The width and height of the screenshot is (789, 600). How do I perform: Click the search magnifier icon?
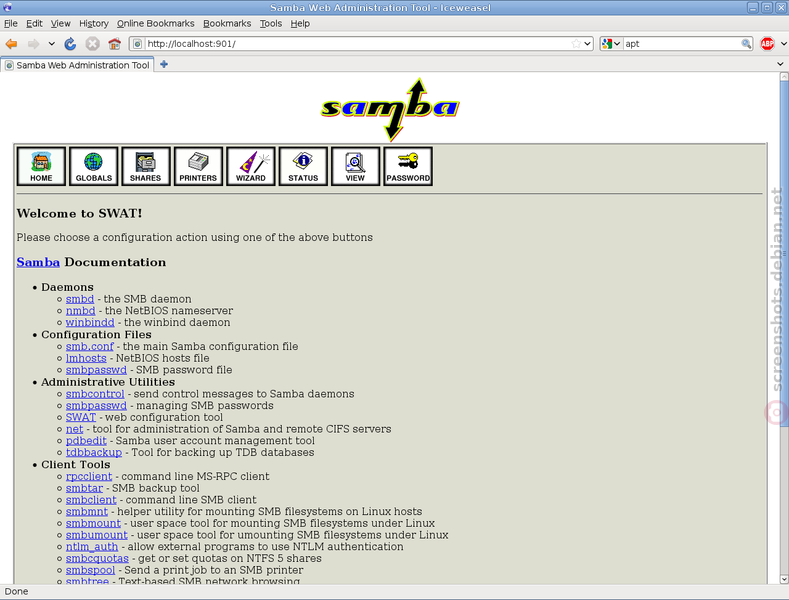[x=746, y=44]
